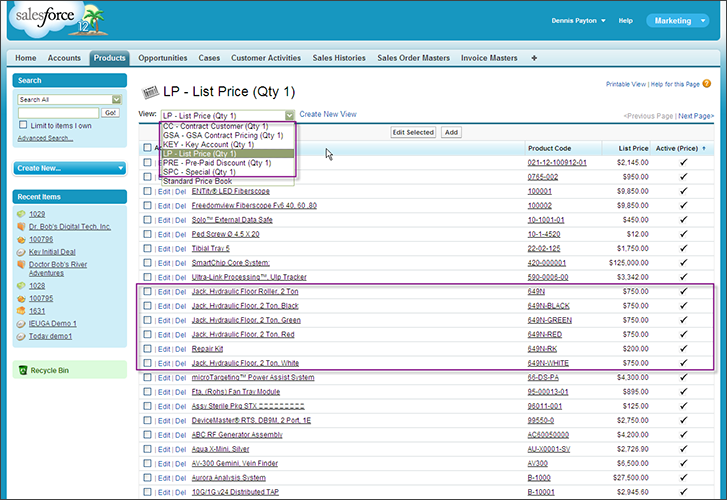Click the 100795 recent item icon
This screenshot has height=500, width=727.
pos(21,298)
